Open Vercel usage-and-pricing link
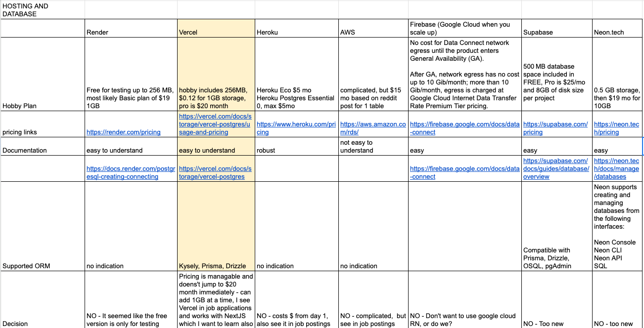This screenshot has height=328, width=644. coord(216,124)
